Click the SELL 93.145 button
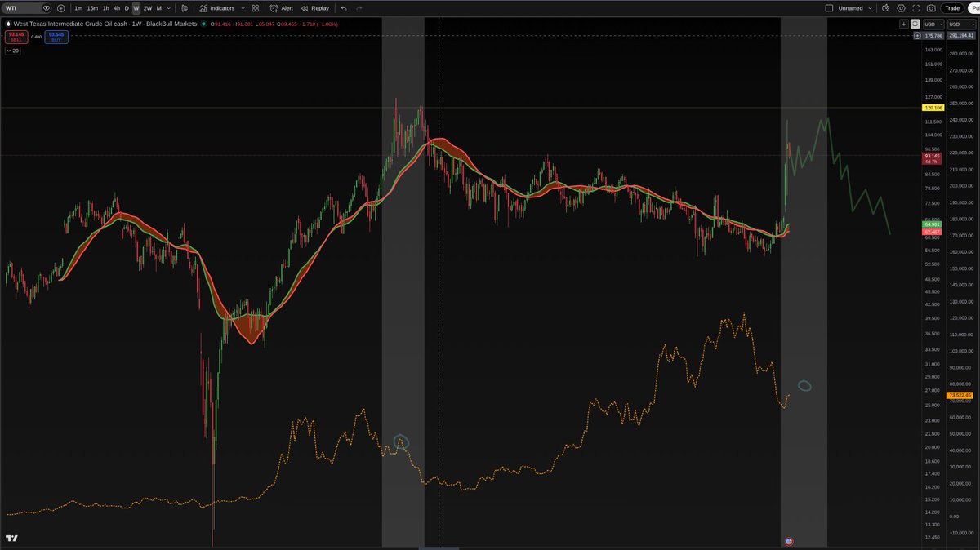Viewport: 980px width, 550px height. click(16, 37)
